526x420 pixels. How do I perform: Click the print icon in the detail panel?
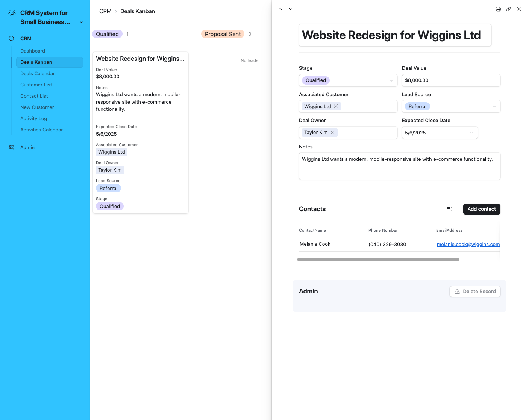coord(498,9)
